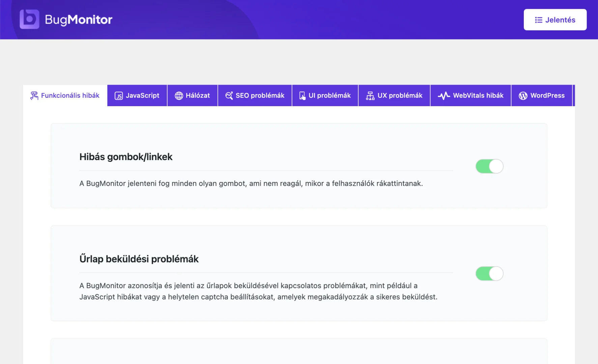The image size is (598, 364).
Task: Disable the Hibás gombok/linkek toggle
Action: (489, 166)
